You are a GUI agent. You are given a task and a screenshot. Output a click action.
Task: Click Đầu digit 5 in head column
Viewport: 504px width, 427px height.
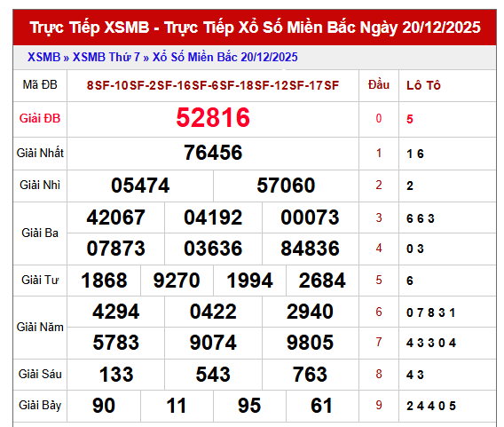coord(379,280)
